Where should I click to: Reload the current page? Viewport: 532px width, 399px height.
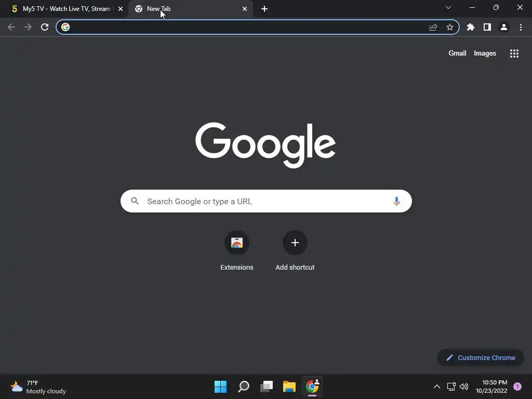coord(45,27)
